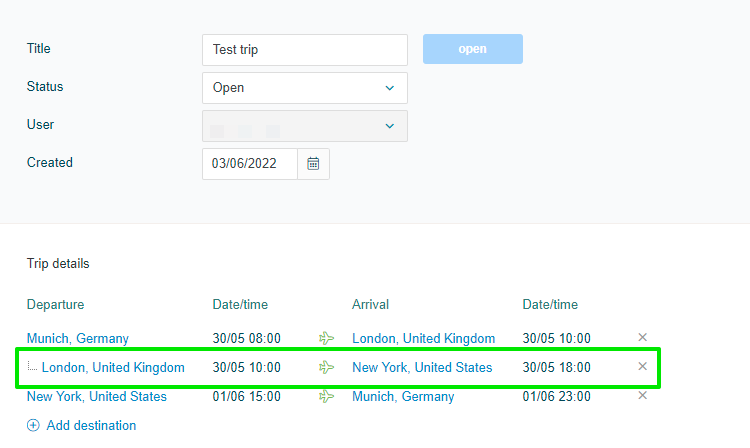This screenshot has width=750, height=448.
Task: Click the Title text field
Action: [x=304, y=50]
